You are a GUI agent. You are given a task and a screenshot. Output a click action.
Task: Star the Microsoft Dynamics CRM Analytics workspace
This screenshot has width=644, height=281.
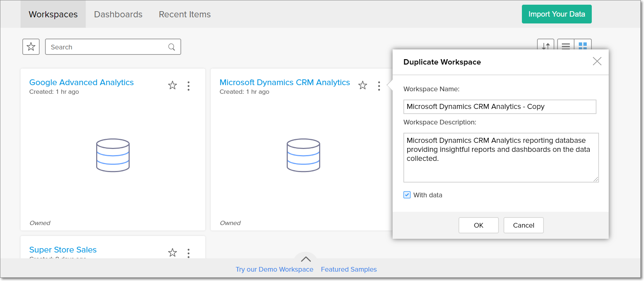(363, 85)
